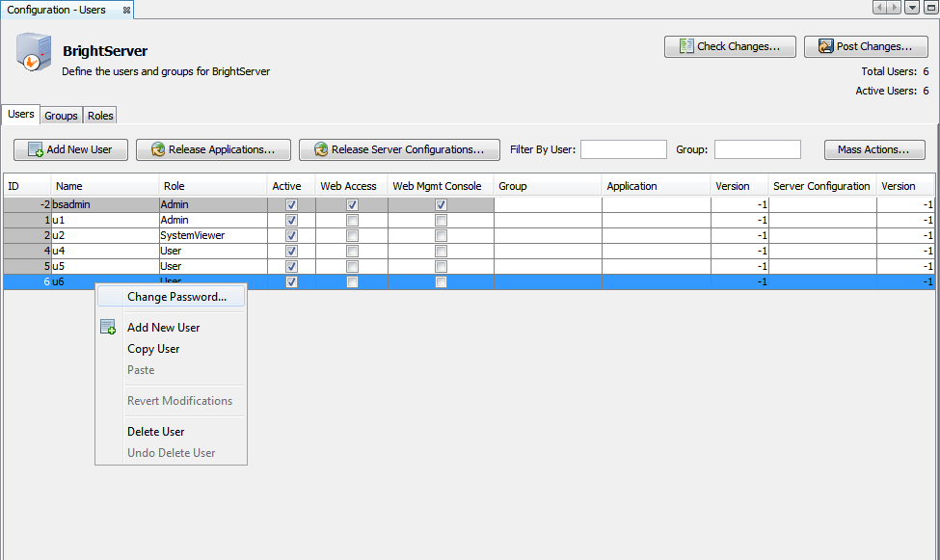Select Delete User in context menu
940x560 pixels.
coord(155,432)
